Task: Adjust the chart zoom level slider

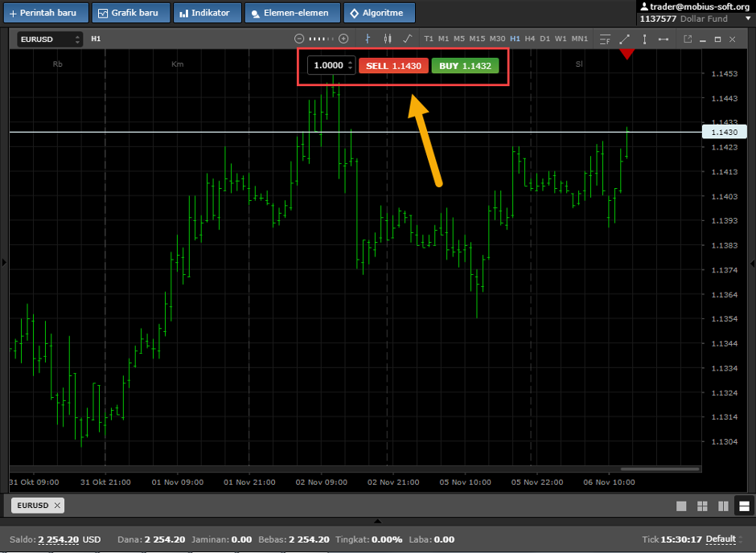Action: point(321,39)
